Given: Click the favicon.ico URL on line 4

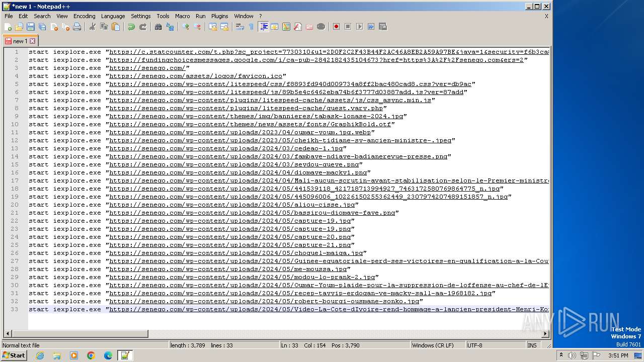Looking at the screenshot, I should pyautogui.click(x=196, y=76).
